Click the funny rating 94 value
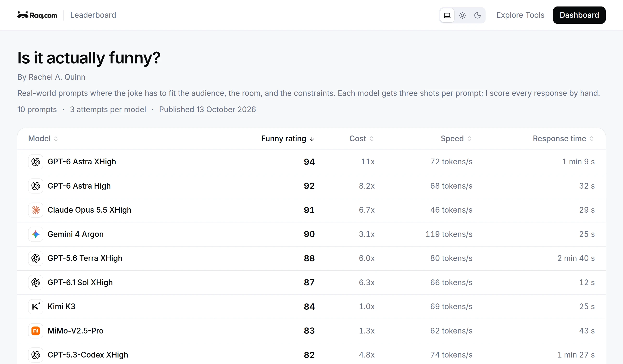 click(x=309, y=162)
